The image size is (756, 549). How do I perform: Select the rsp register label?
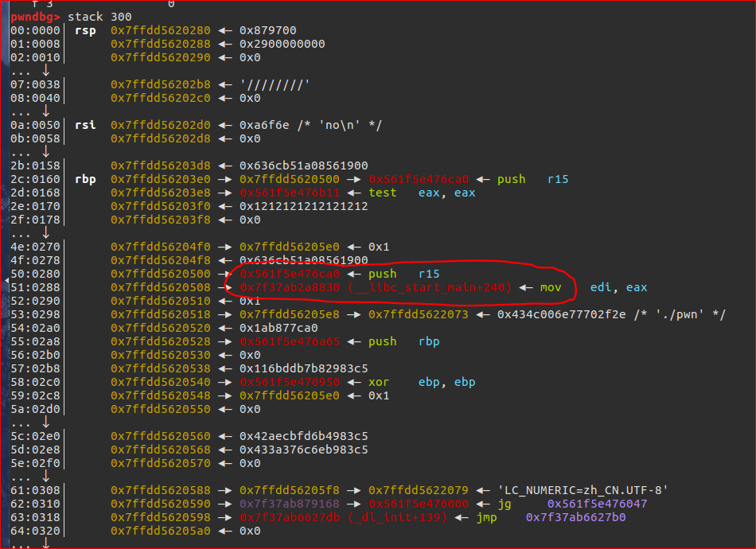pyautogui.click(x=85, y=30)
